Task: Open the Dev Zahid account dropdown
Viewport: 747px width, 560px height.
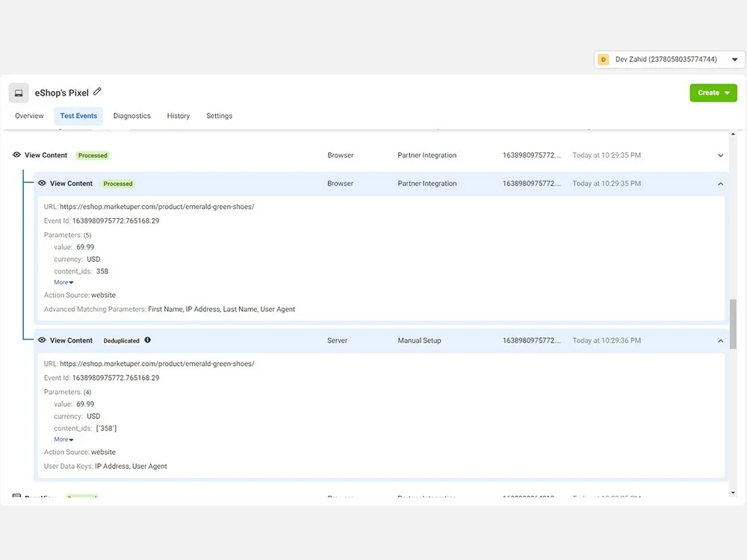Action: pos(669,60)
